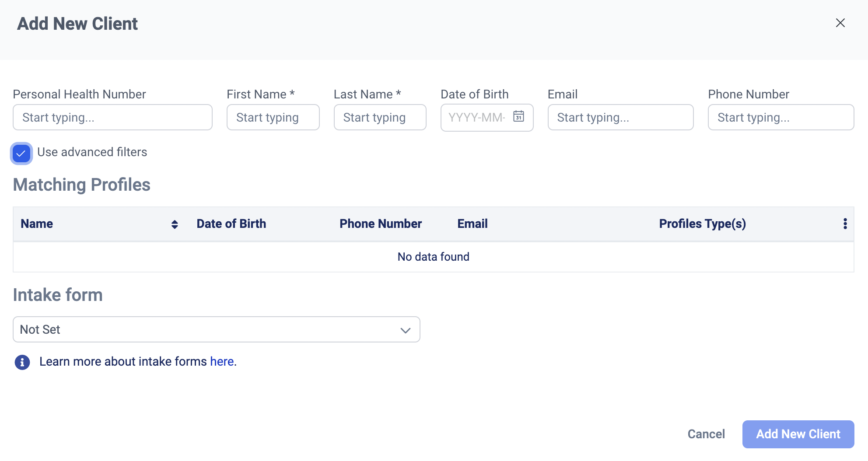Viewport: 868px width, 461px height.
Task: Click the Phone Number column header
Action: (x=381, y=224)
